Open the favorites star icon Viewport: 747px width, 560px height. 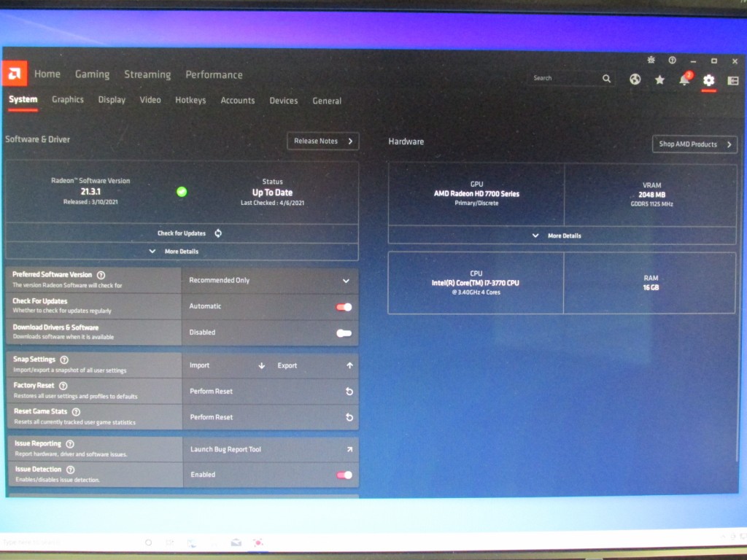click(659, 80)
